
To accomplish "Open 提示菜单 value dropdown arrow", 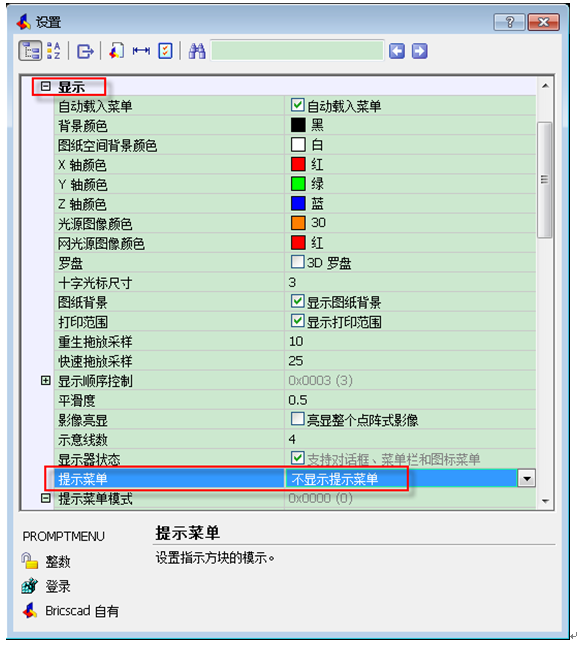I will pyautogui.click(x=526, y=479).
